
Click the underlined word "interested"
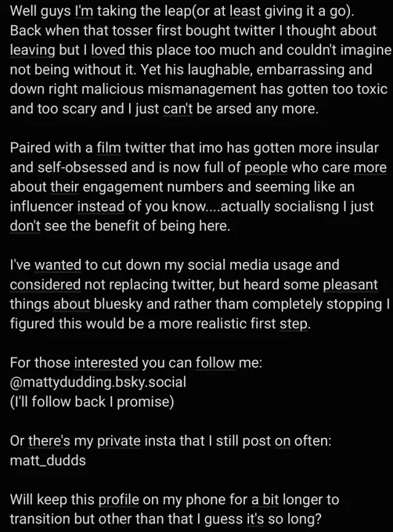click(106, 363)
